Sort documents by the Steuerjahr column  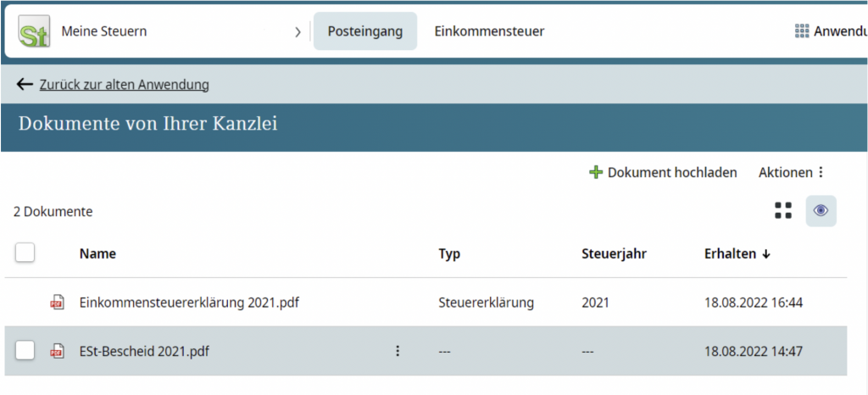click(615, 253)
